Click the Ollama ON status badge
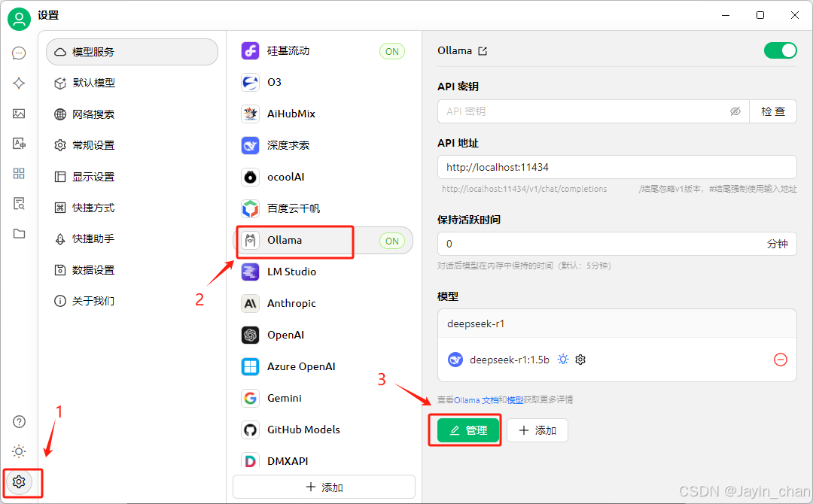Image resolution: width=813 pixels, height=504 pixels. click(392, 241)
